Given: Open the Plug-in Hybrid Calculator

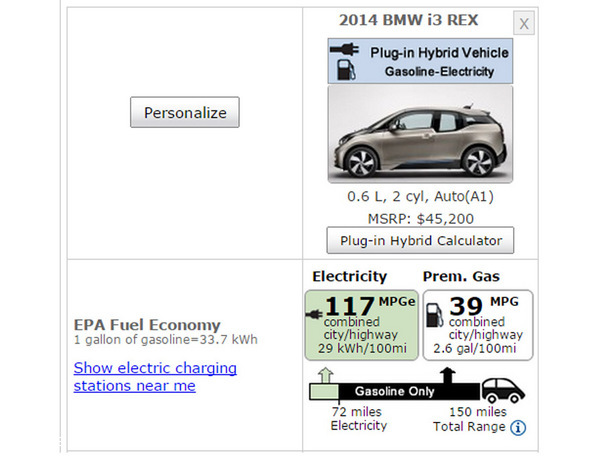Looking at the screenshot, I should point(420,240).
